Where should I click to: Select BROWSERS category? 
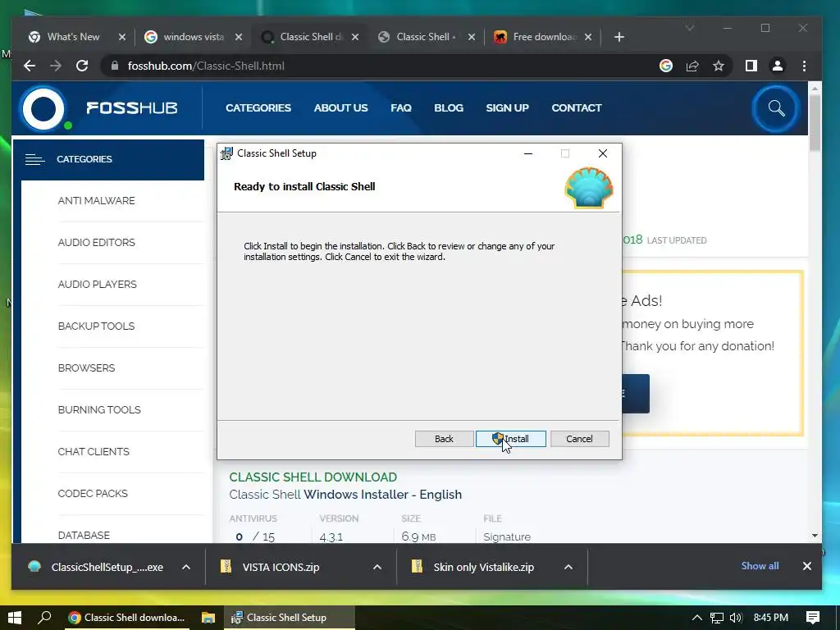(86, 367)
